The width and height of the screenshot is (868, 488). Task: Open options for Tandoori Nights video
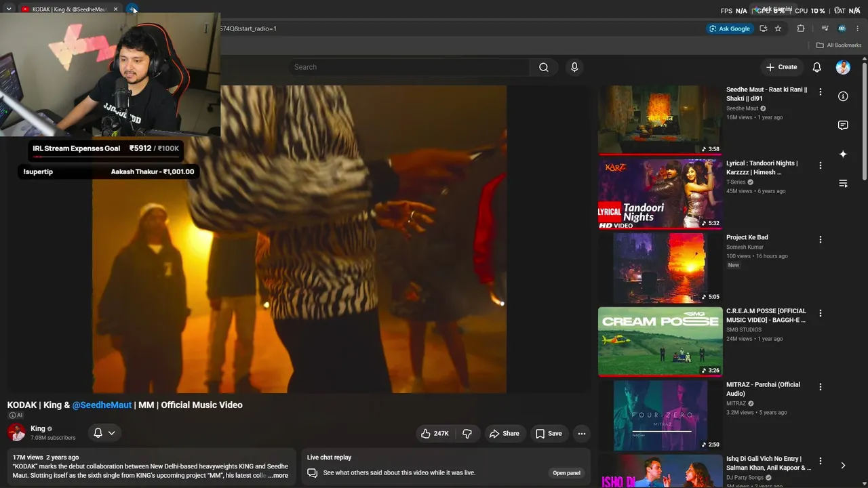pos(821,165)
